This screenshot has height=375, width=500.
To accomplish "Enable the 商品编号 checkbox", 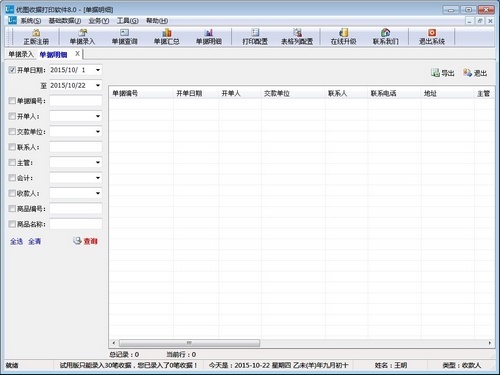I will (x=12, y=209).
